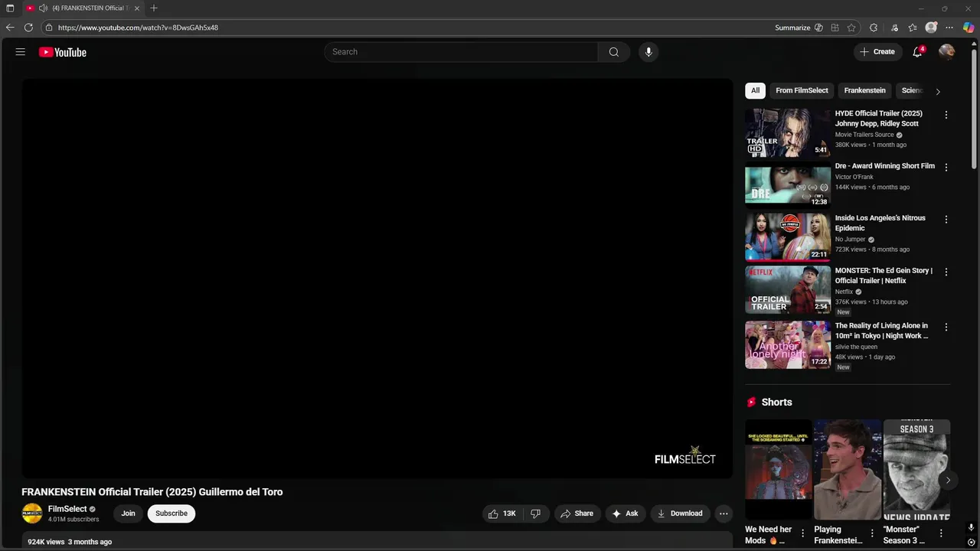
Task: Click the search magnifier button
Action: tap(614, 52)
